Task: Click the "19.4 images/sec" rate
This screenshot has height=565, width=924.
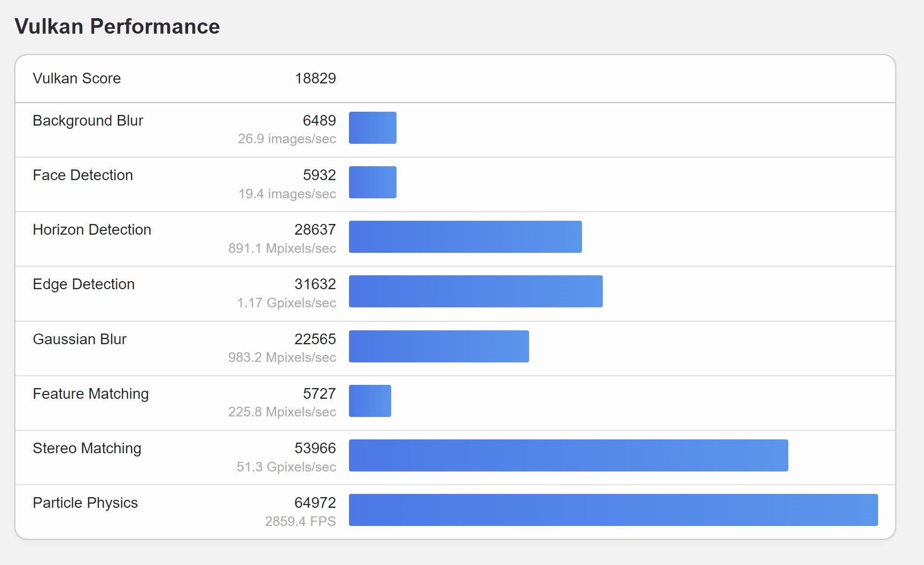Action: (x=288, y=194)
